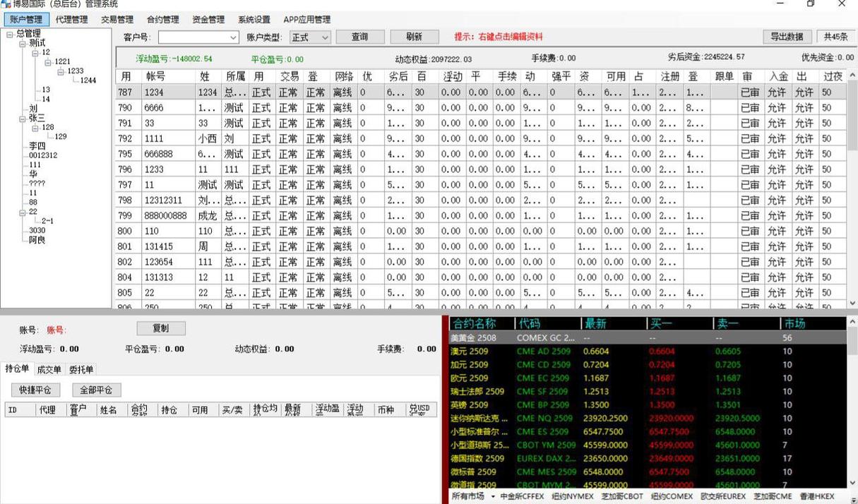Collapse the 1221 tree branch

coord(48,62)
